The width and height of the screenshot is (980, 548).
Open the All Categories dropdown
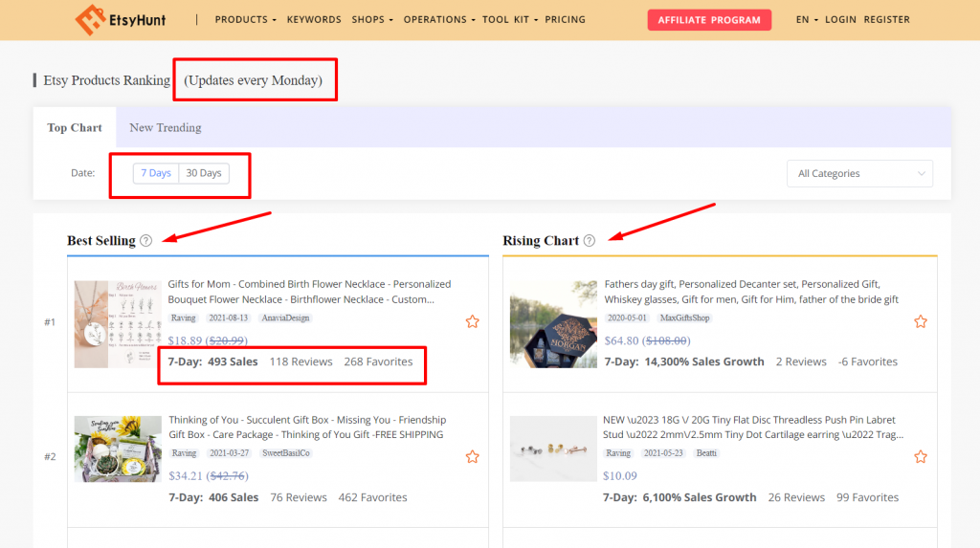click(860, 173)
